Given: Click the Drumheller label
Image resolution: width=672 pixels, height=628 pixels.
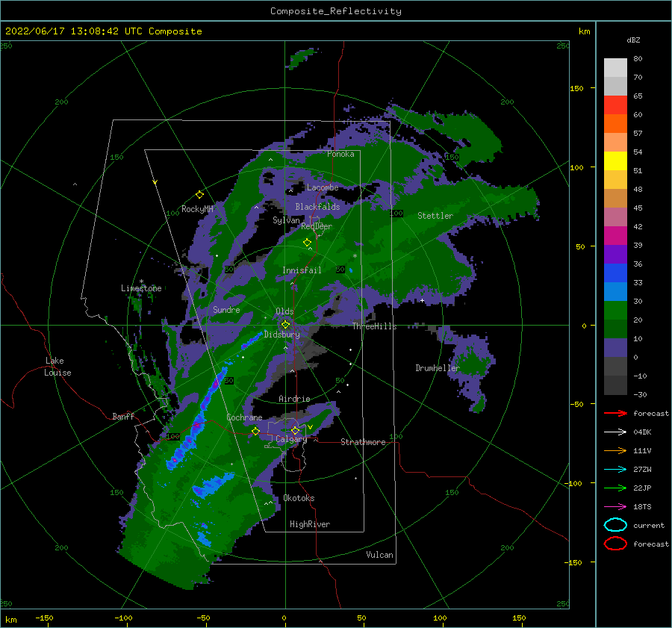Looking at the screenshot, I should 438,368.
